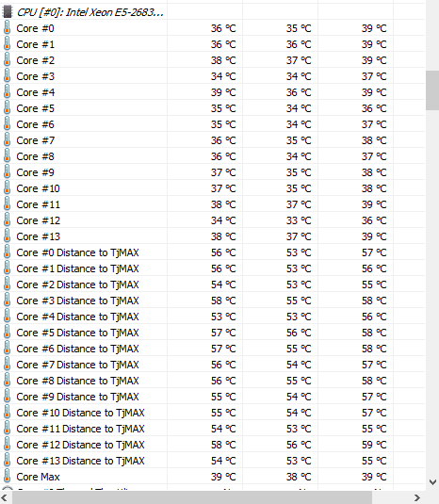
Task: Click the vertical scrollbar thumb
Action: point(432,90)
